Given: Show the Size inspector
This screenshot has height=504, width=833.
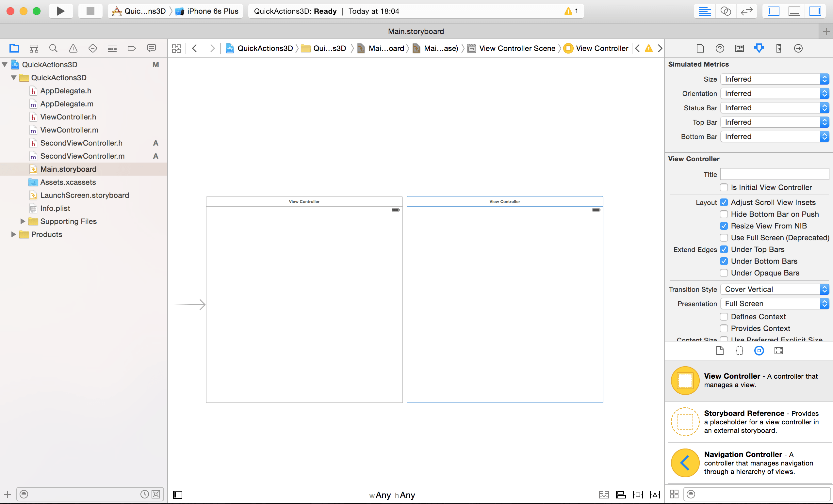Looking at the screenshot, I should (x=778, y=48).
